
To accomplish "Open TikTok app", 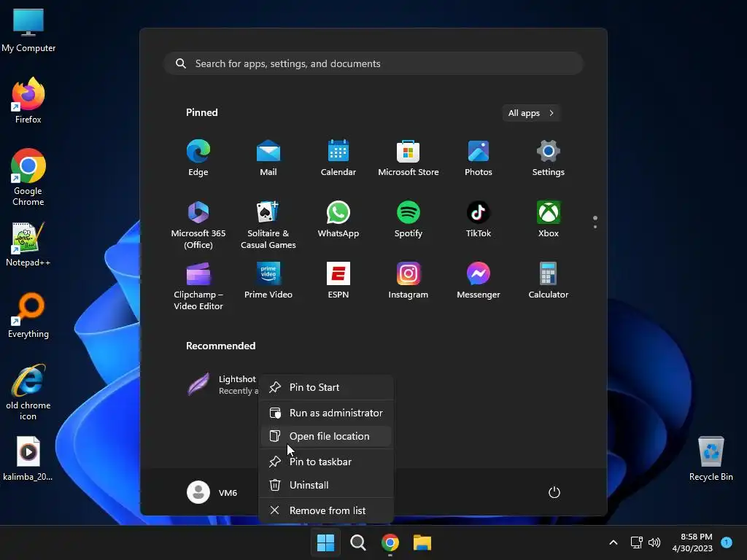I will (x=479, y=219).
